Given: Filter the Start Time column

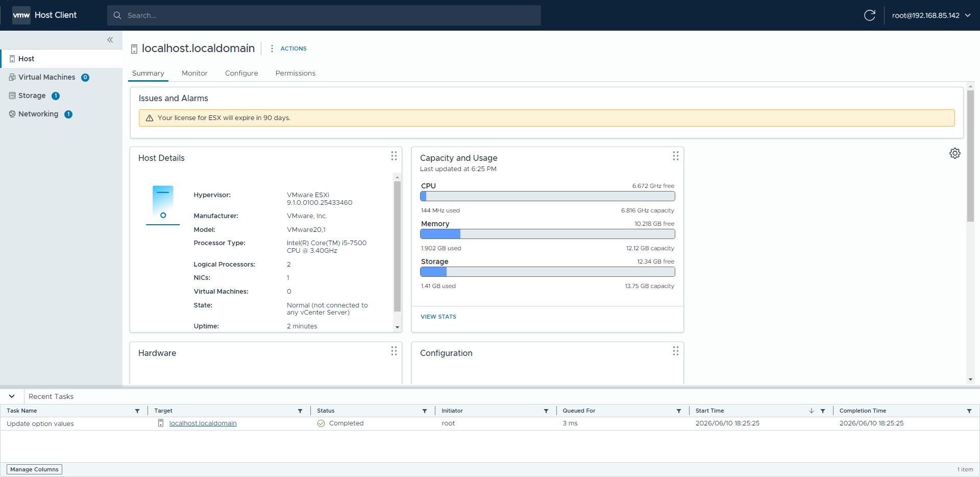Looking at the screenshot, I should click(823, 411).
